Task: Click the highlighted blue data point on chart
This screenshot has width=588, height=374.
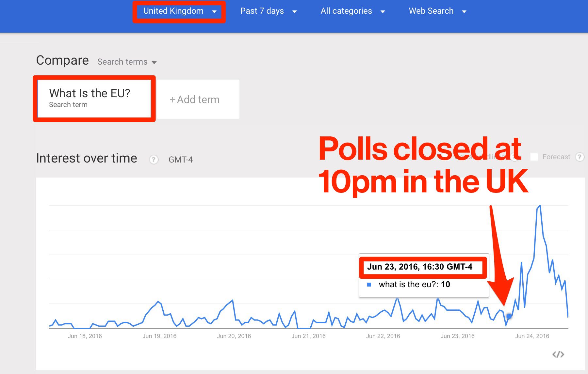Action: (509, 316)
